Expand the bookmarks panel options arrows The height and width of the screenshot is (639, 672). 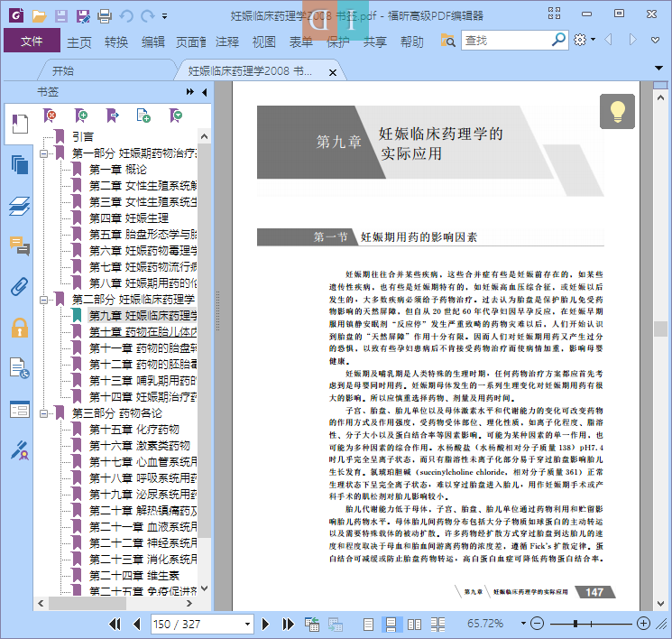point(189,92)
